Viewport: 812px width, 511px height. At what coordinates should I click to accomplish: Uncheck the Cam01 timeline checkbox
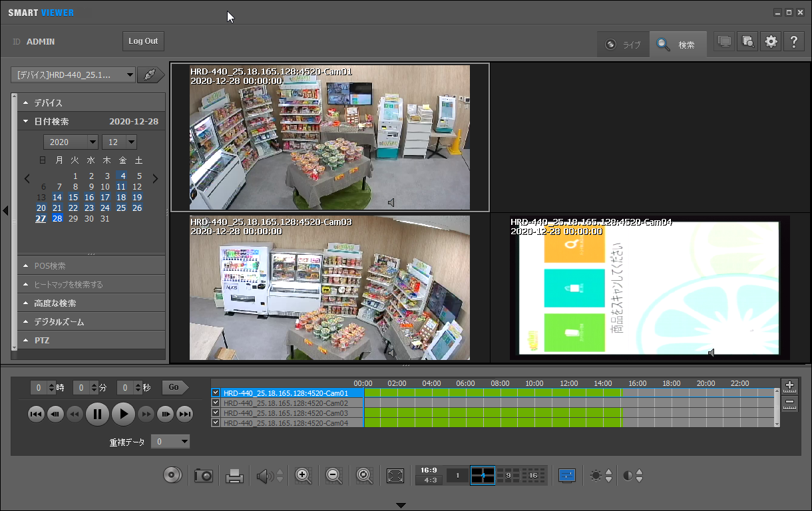click(216, 393)
